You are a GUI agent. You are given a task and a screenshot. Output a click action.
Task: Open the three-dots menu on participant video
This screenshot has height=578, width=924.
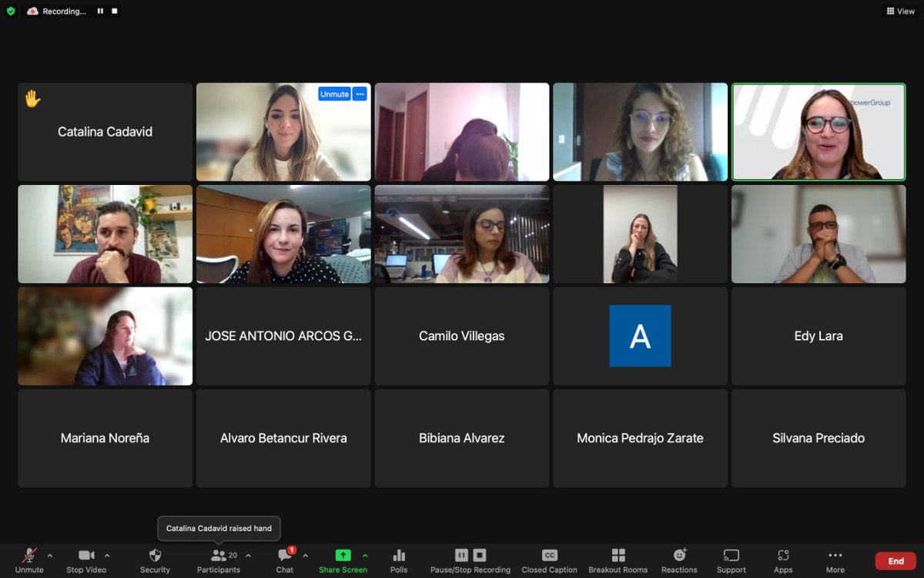pos(360,94)
